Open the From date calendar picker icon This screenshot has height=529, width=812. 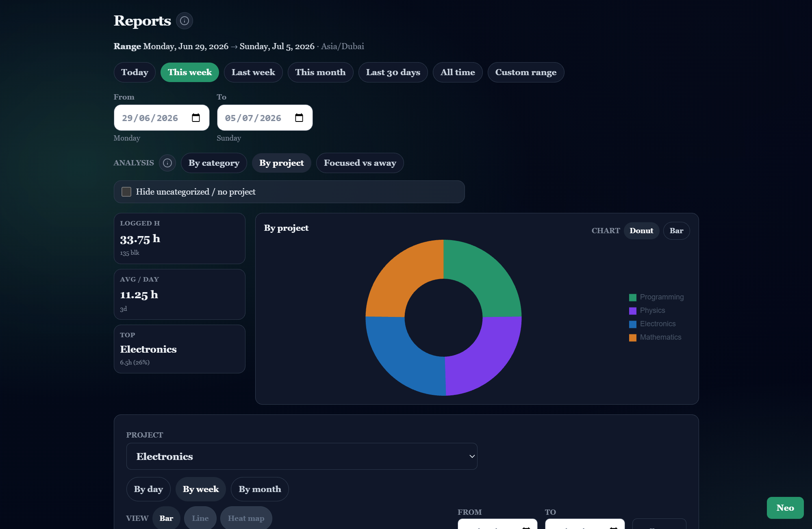point(196,118)
